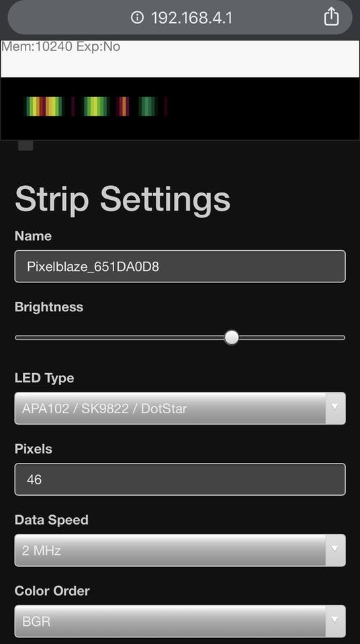Focus the Pixels field showing 46
Viewport: 360px width, 644px height.
click(180, 479)
